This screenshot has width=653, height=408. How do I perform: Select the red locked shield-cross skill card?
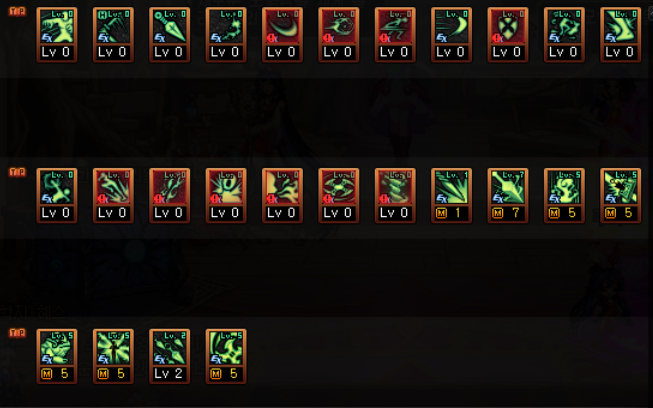point(508,35)
